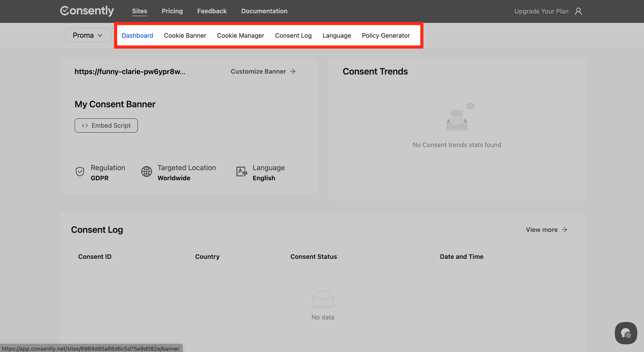Click the Customize Banner arrow icon
Screen dimensions: 644x352
pyautogui.click(x=293, y=71)
